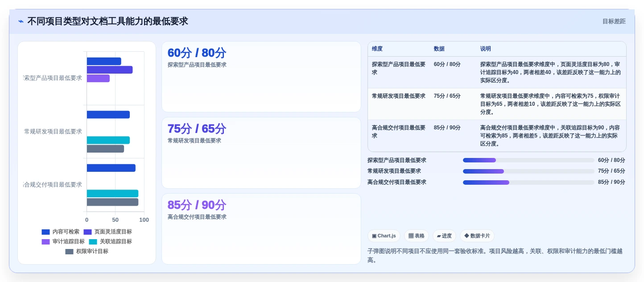The width and height of the screenshot is (644, 282).
Task: Select the 数据卡片 tag chip
Action: (x=477, y=236)
